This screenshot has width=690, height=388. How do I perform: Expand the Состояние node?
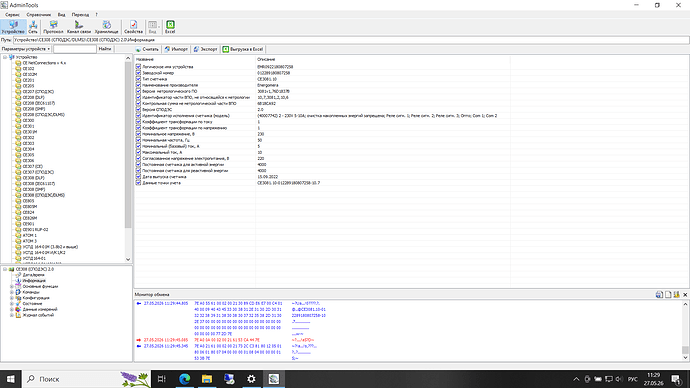(x=12, y=304)
